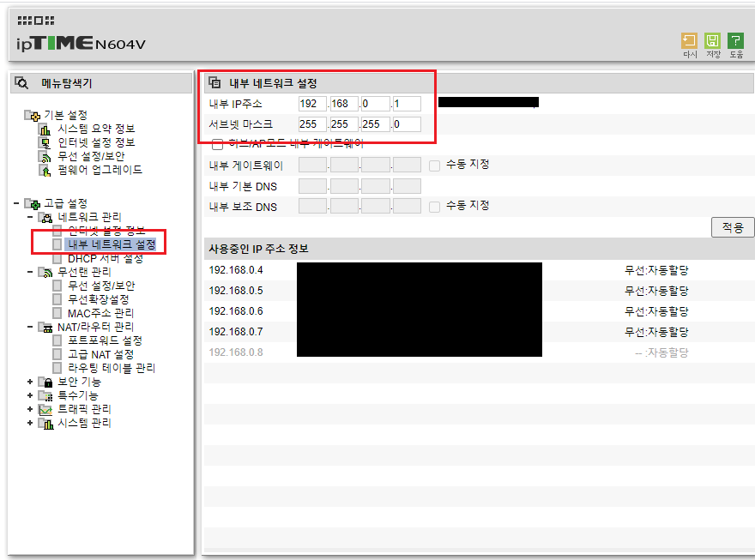Open 무선 설정/보안 under 무선랜 관리
The height and width of the screenshot is (560, 755).
point(101,286)
